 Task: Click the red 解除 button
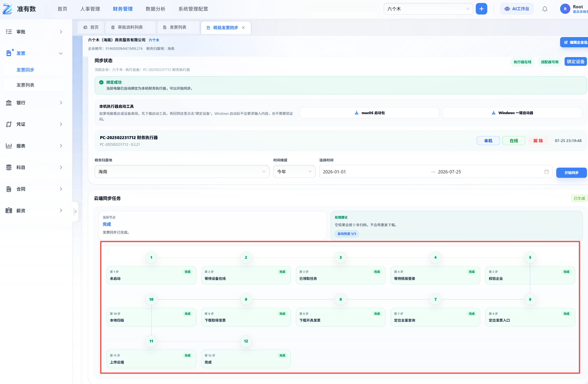[x=538, y=141]
